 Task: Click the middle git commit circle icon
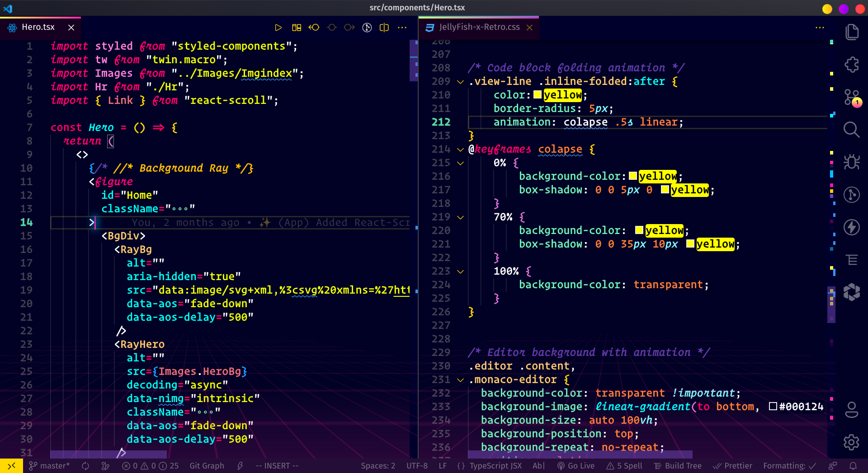click(332, 28)
